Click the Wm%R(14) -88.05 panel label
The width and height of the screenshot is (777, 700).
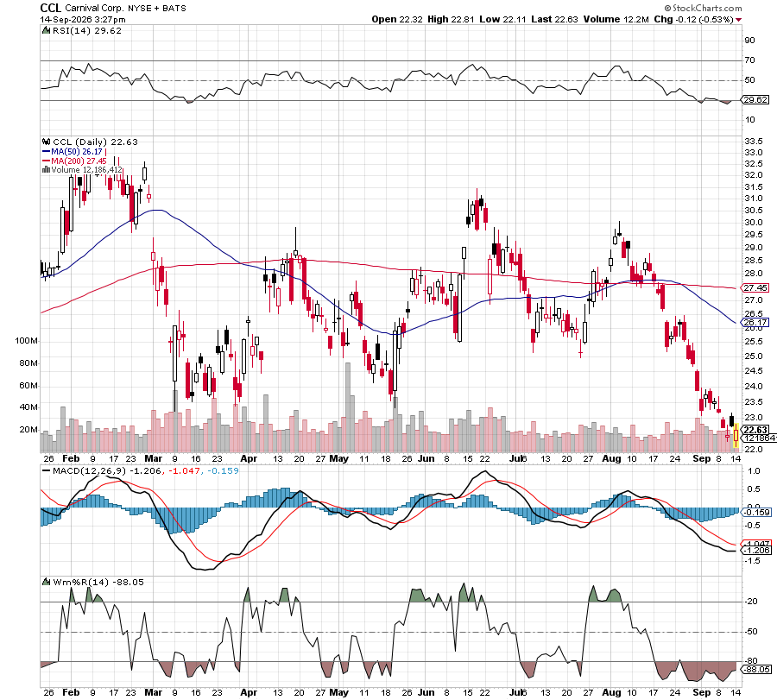click(x=98, y=582)
